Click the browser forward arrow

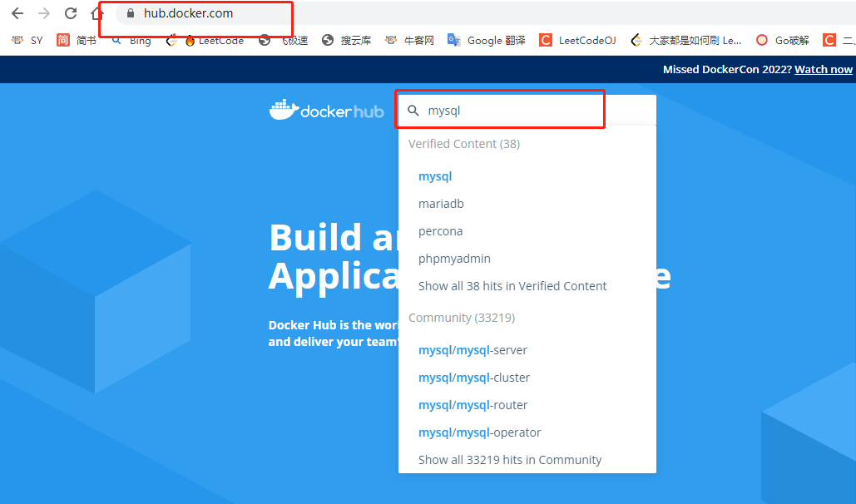(x=44, y=13)
